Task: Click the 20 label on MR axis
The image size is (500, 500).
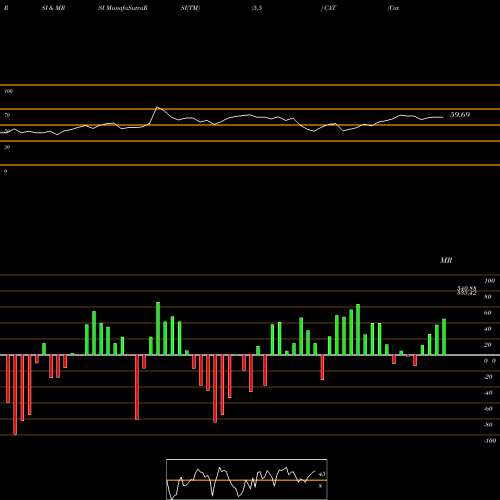Action: click(x=488, y=345)
